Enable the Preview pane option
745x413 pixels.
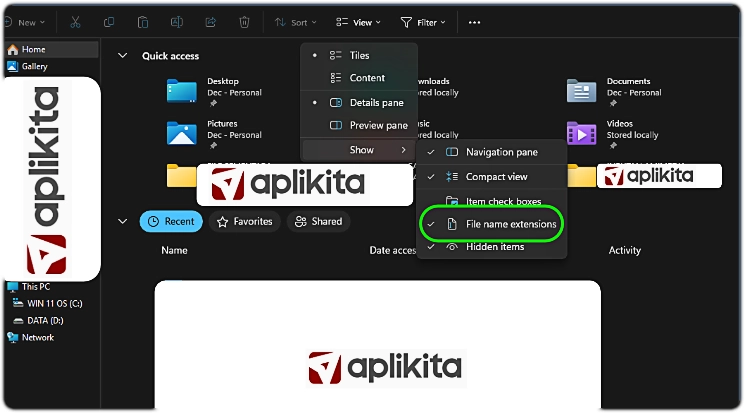359,125
